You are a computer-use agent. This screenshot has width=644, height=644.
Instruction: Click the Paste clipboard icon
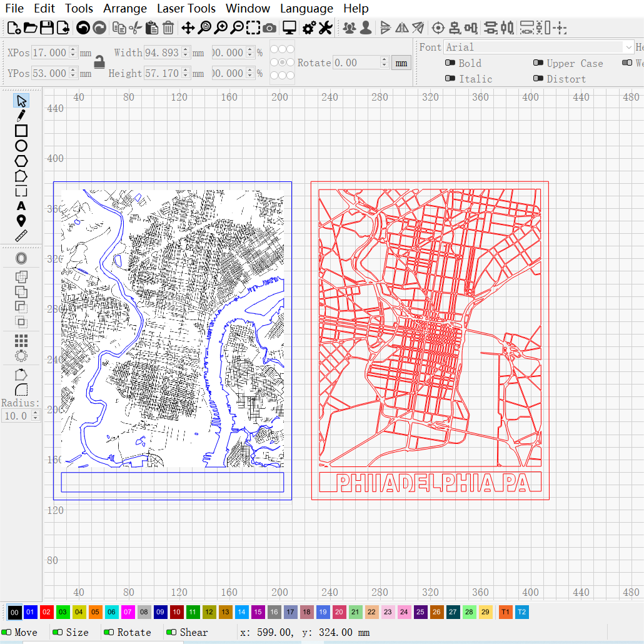151,28
